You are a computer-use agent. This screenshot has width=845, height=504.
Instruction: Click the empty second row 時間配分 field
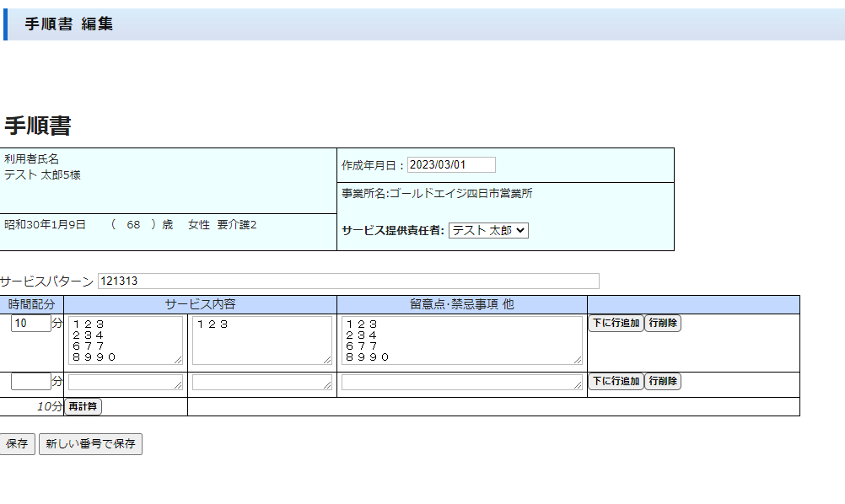click(30, 382)
